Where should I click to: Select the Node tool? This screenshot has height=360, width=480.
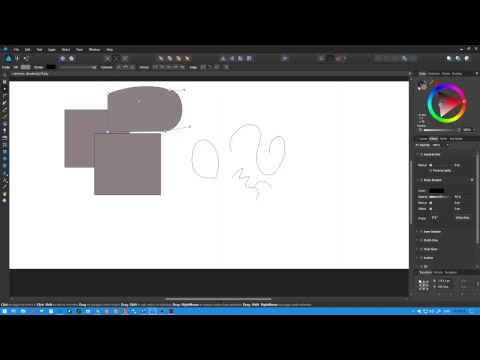click(5, 89)
